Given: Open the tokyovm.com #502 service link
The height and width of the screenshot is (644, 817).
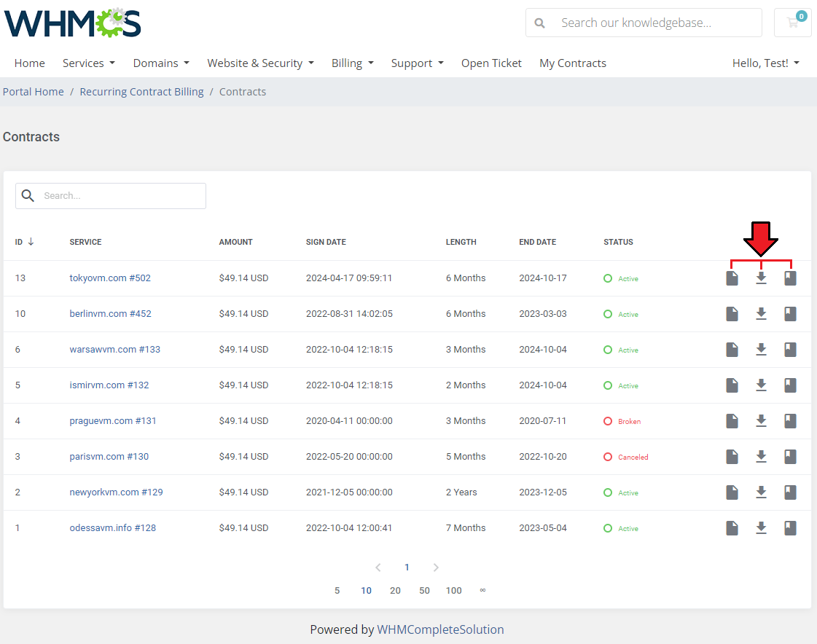Looking at the screenshot, I should 110,278.
